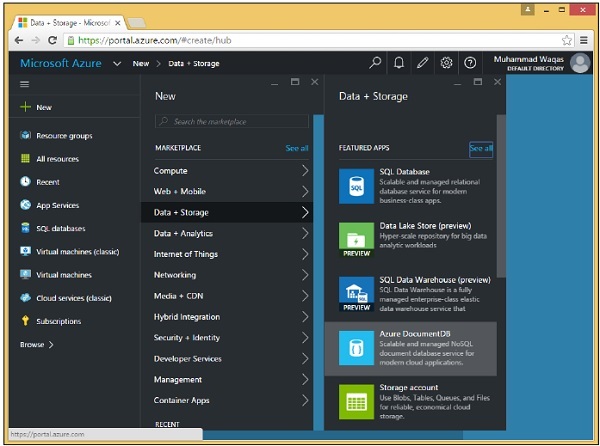Viewport: 600px width, 446px height.
Task: Open notifications bell icon in top bar
Action: coord(399,63)
